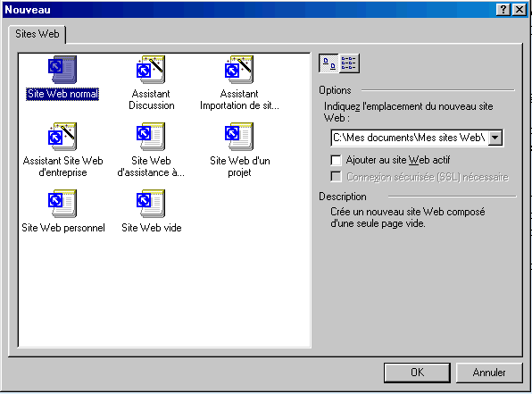
Task: Switch to large icons view
Action: 328,63
